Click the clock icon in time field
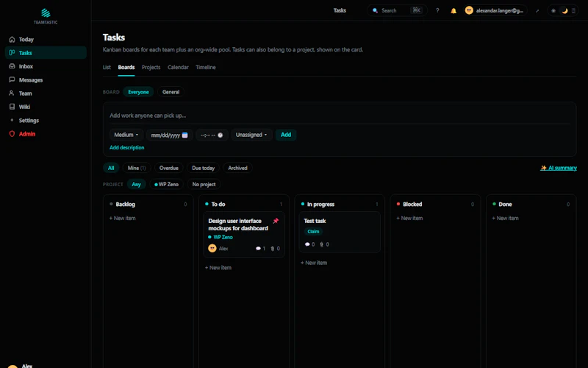 point(220,135)
